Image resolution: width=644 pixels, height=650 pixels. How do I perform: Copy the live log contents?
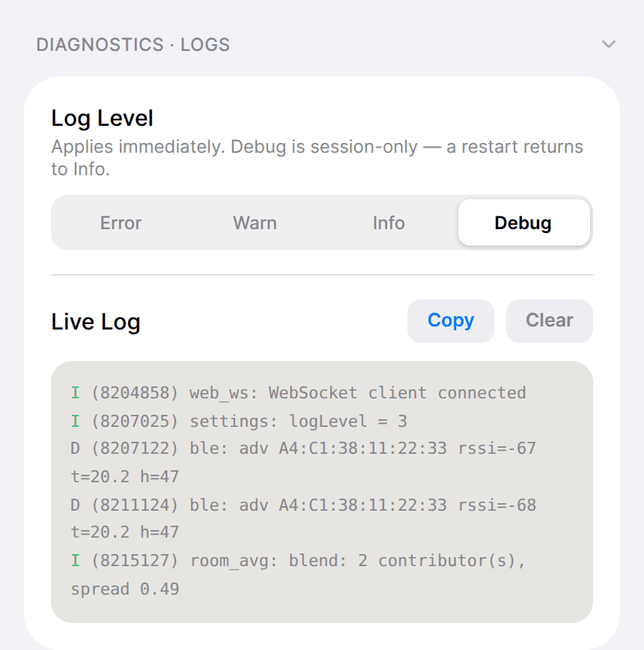coord(451,321)
